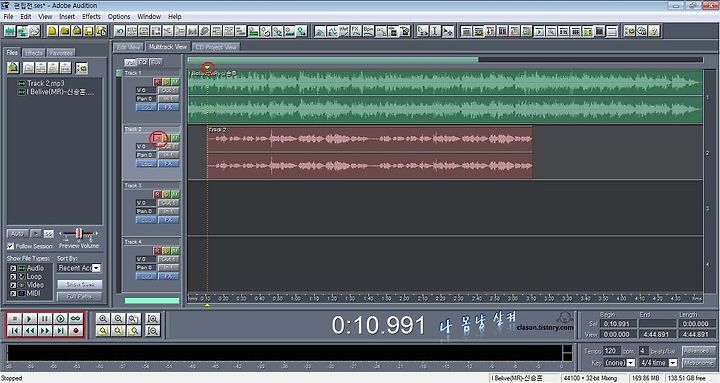This screenshot has height=383, width=720.
Task: Toggle Loop file type filter
Action: pos(13,276)
